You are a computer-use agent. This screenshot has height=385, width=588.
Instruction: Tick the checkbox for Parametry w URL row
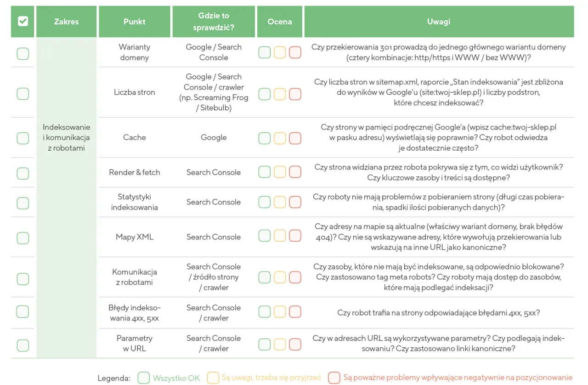tap(23, 345)
